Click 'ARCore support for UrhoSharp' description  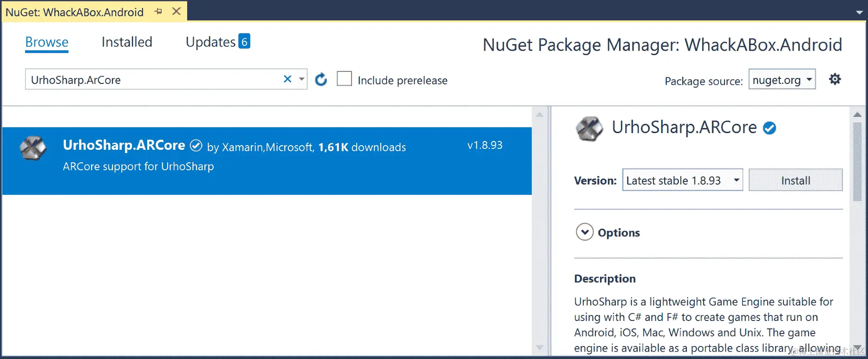(x=138, y=166)
